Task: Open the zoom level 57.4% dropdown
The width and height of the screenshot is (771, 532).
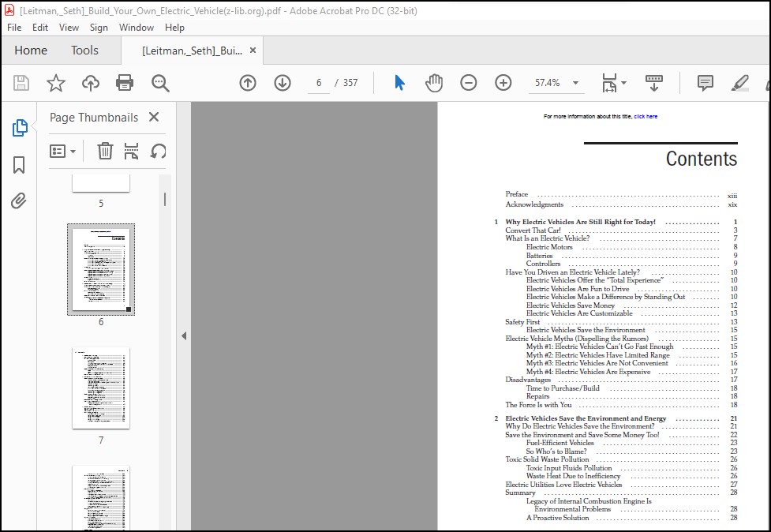Action: [x=576, y=83]
